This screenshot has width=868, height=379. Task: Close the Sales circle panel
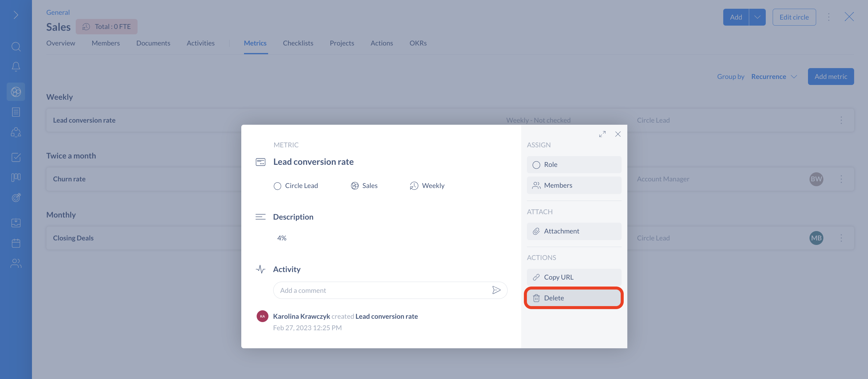point(849,17)
